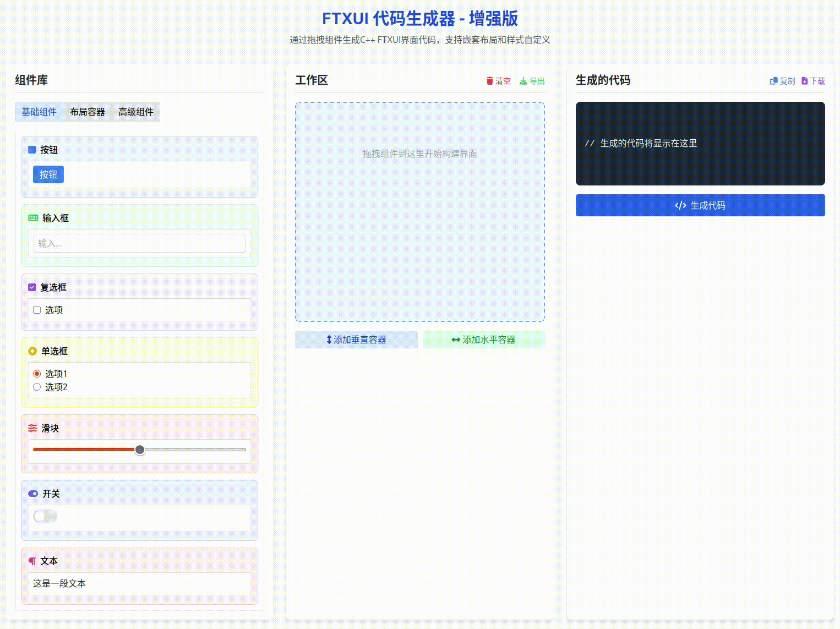Click the unfilled right part of 滑块 track
This screenshot has width=840, height=629.
(x=195, y=450)
